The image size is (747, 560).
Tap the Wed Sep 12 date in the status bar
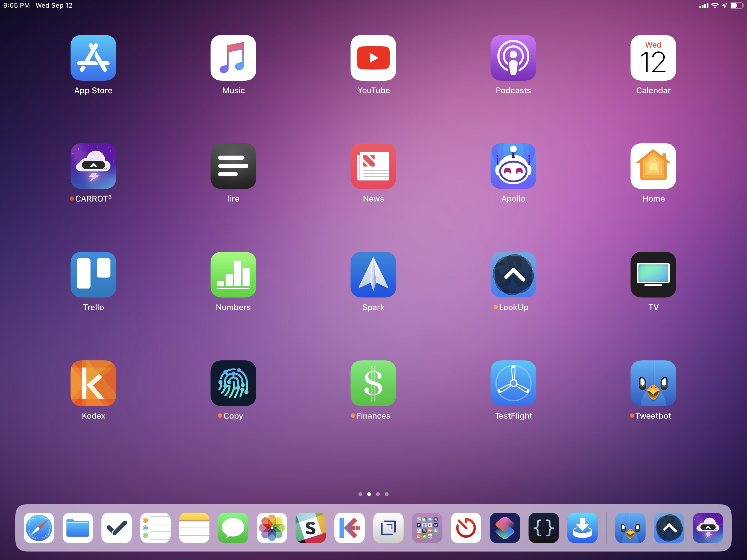(54, 5)
